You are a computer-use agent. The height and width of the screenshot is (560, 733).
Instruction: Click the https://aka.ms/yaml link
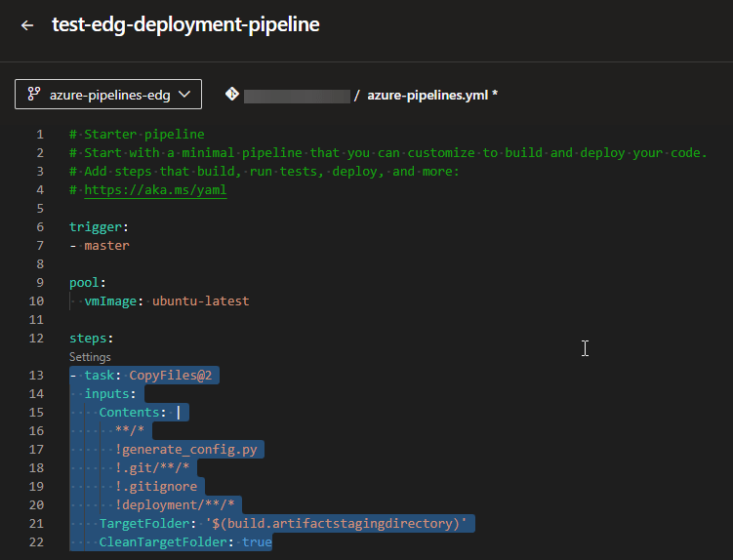pyautogui.click(x=155, y=190)
